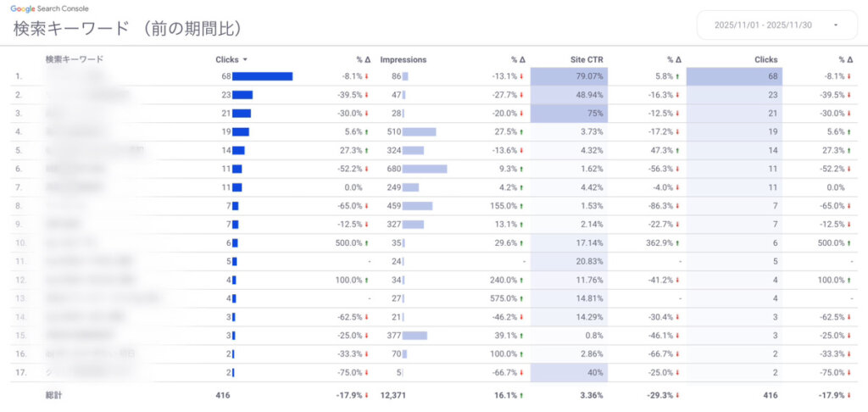Click the green arrow next to 575.0%
Viewport: 868px width, 412px height.
click(522, 298)
